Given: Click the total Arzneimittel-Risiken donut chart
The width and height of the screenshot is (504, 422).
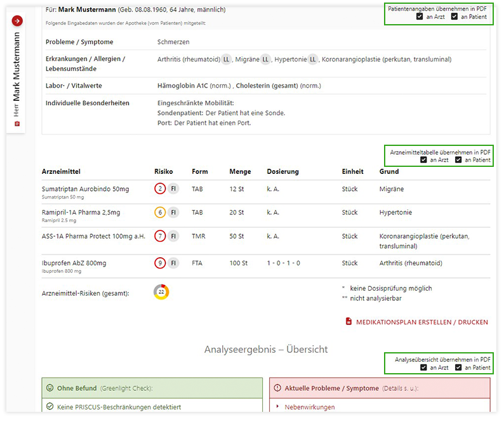Looking at the screenshot, I should pos(161,292).
